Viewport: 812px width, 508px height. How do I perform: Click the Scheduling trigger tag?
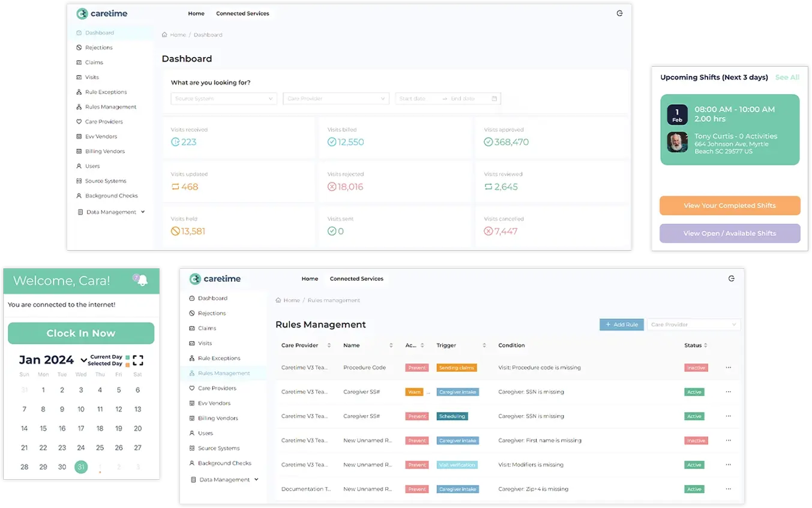[452, 416]
